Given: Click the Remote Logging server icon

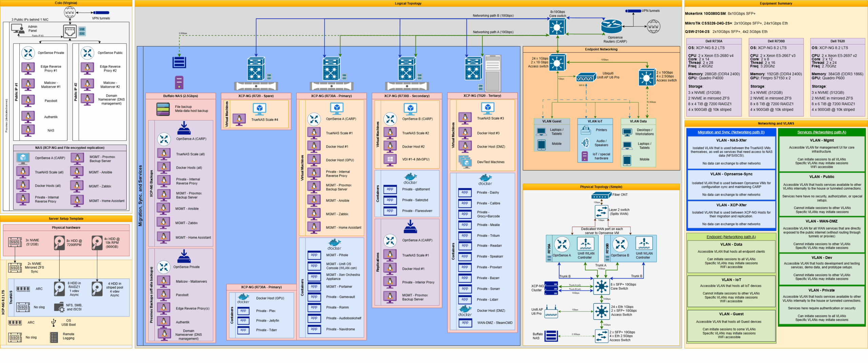Looking at the screenshot, I should [54, 337].
